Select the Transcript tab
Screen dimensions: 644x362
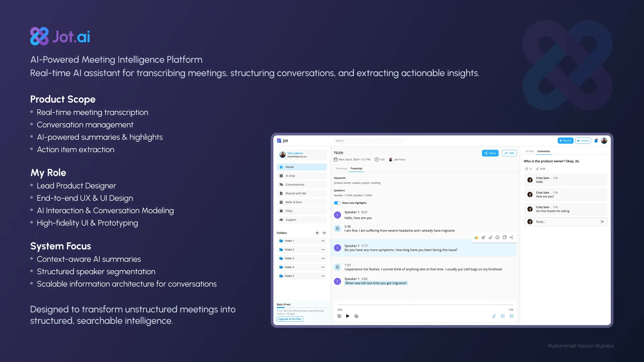pyautogui.click(x=356, y=169)
